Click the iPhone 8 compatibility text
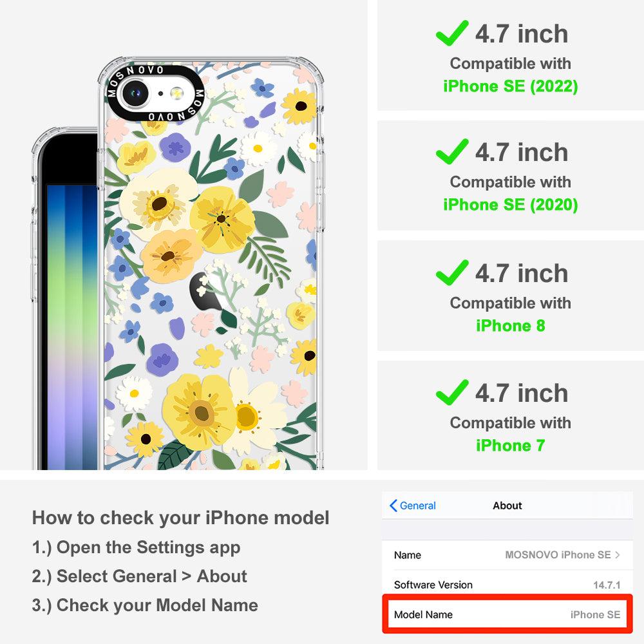 [x=511, y=326]
